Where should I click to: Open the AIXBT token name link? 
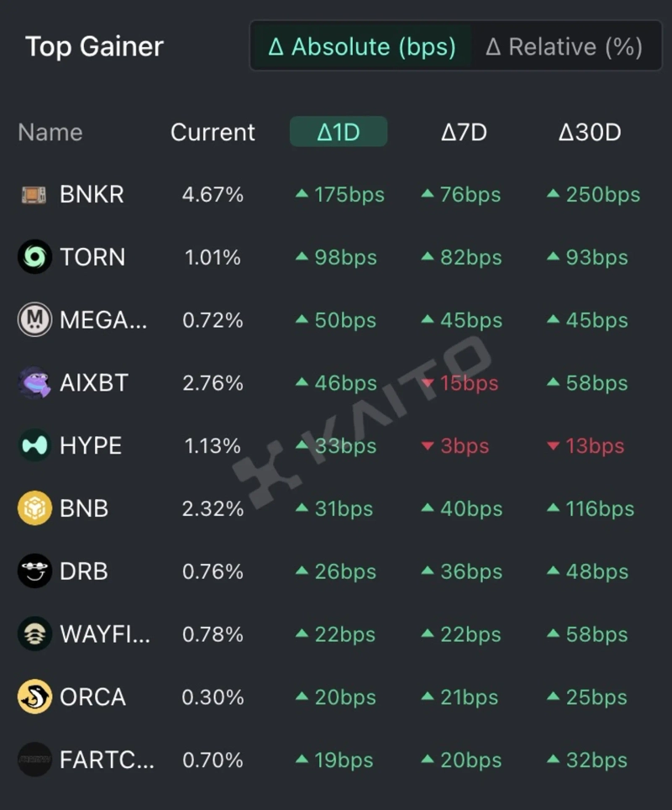pyautogui.click(x=94, y=383)
